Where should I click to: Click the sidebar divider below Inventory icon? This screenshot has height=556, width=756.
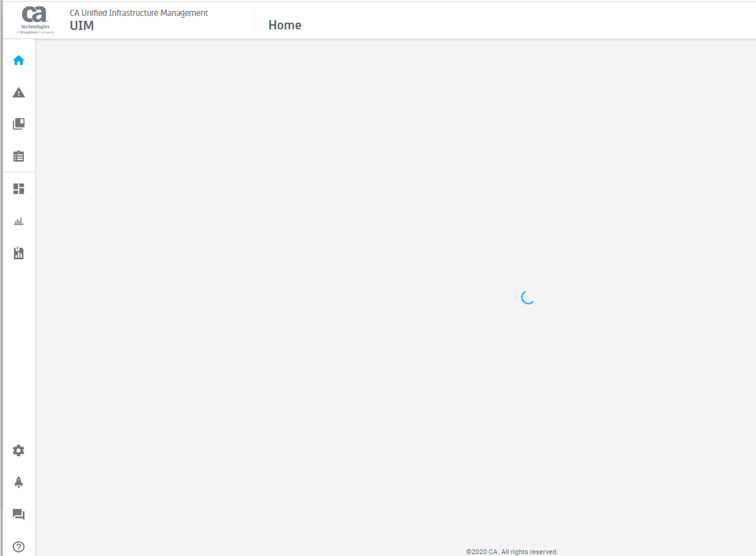18,172
